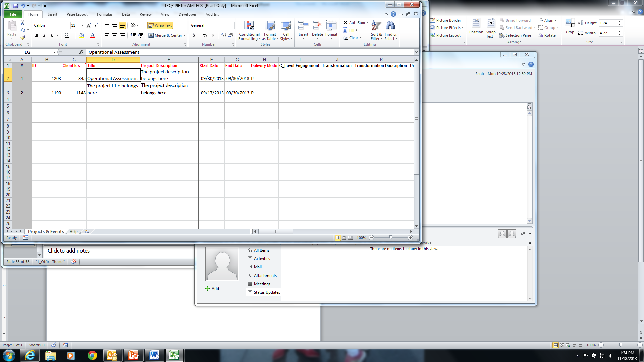Open the General number format dropdown
This screenshot has height=362, width=644.
(232, 25)
